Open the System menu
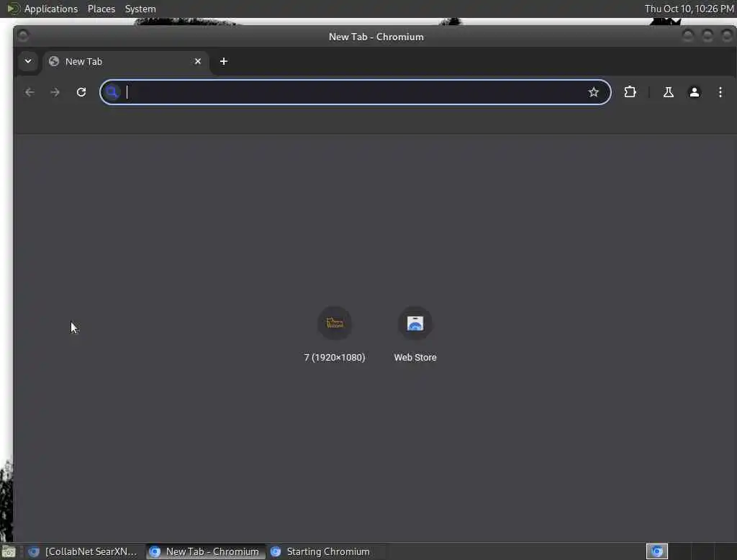This screenshot has height=560, width=737. coord(140,9)
